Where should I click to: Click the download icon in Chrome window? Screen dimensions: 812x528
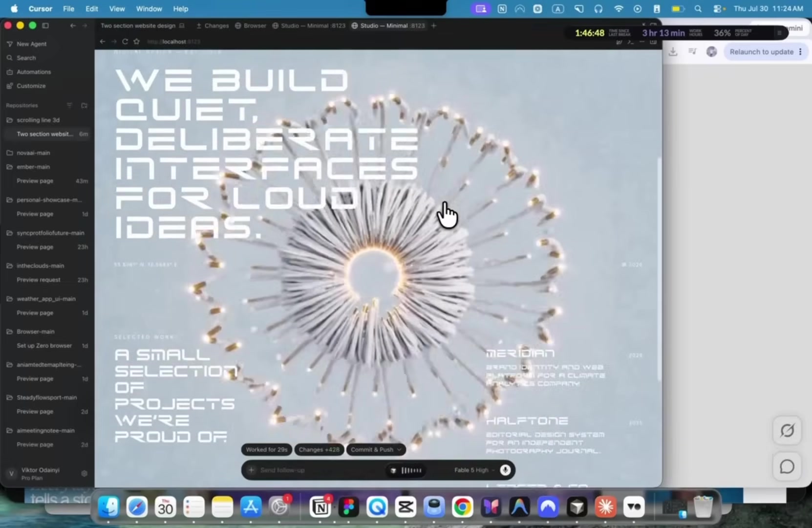point(673,52)
